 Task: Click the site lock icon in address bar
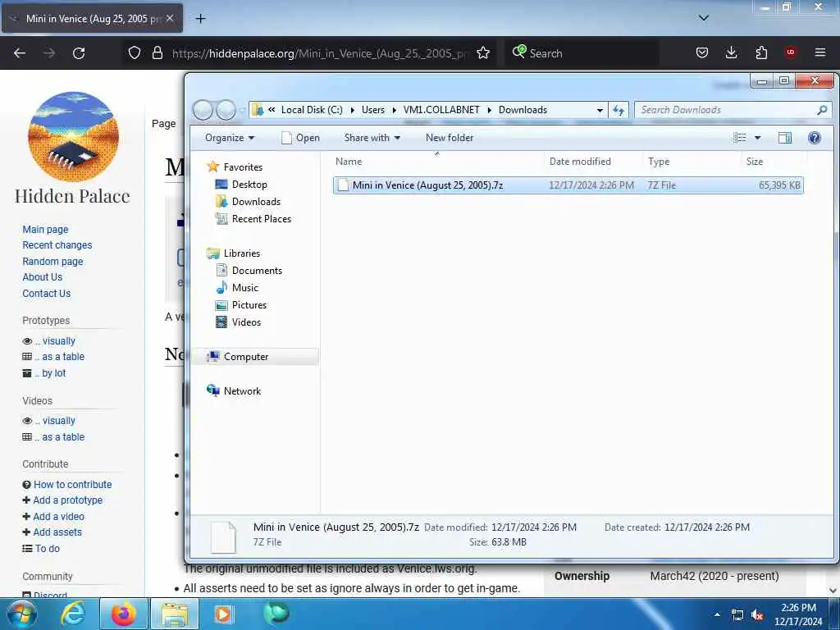point(157,52)
